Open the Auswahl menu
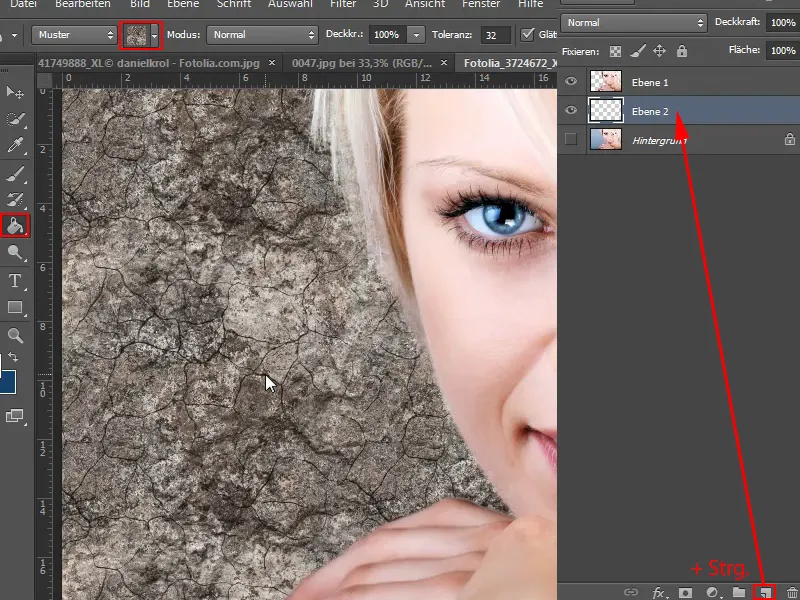The width and height of the screenshot is (800, 600). [290, 4]
